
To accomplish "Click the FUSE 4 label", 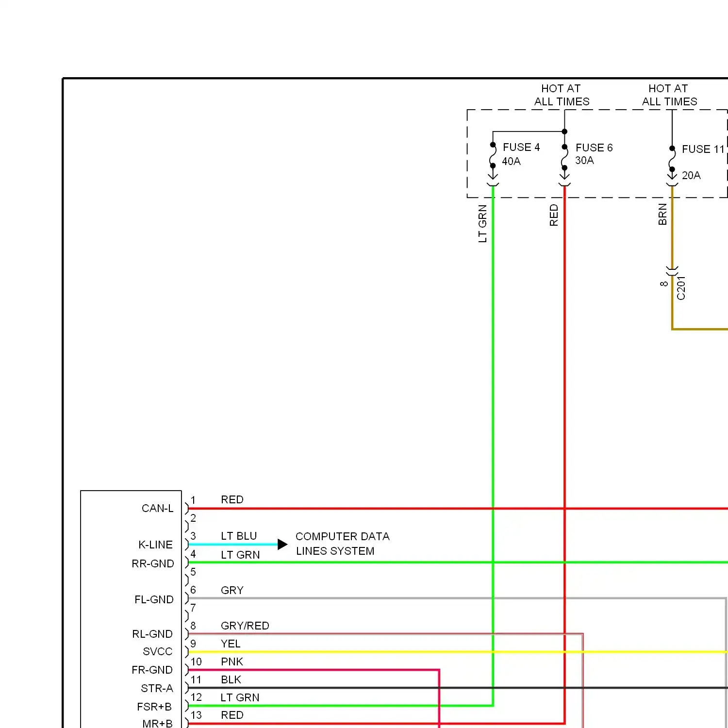I will 521,147.
